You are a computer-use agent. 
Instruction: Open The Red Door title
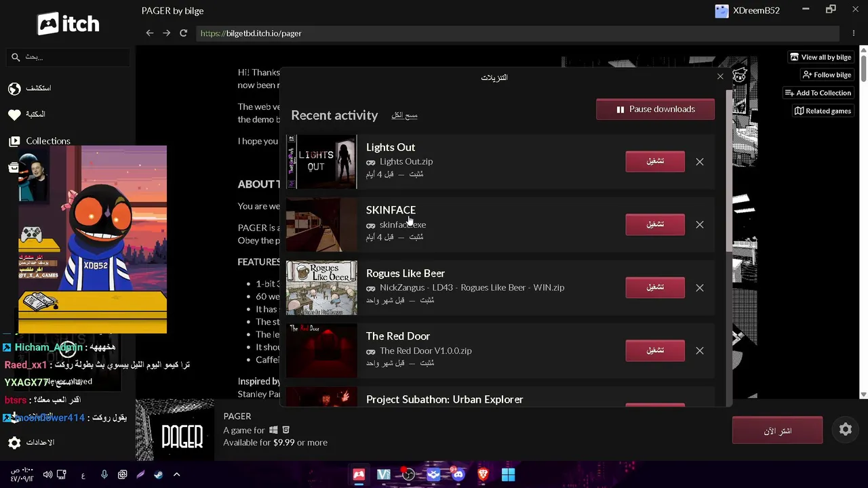[x=398, y=336]
